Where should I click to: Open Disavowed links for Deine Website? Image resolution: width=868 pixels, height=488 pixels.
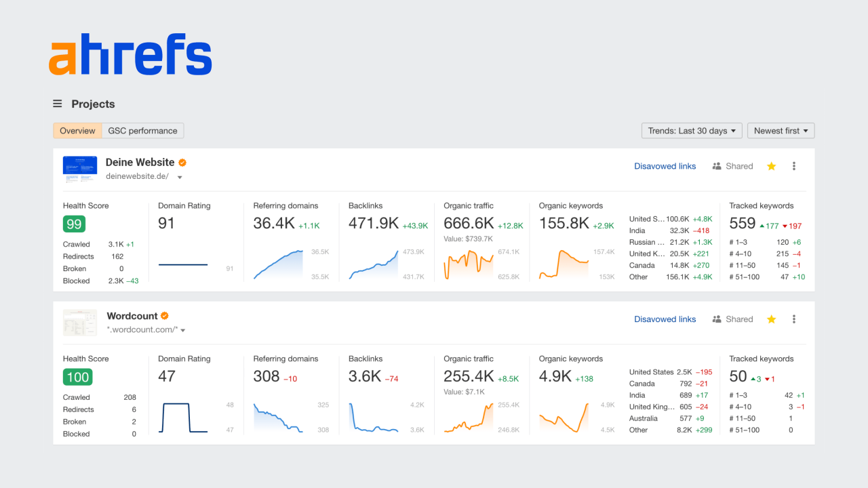(665, 166)
